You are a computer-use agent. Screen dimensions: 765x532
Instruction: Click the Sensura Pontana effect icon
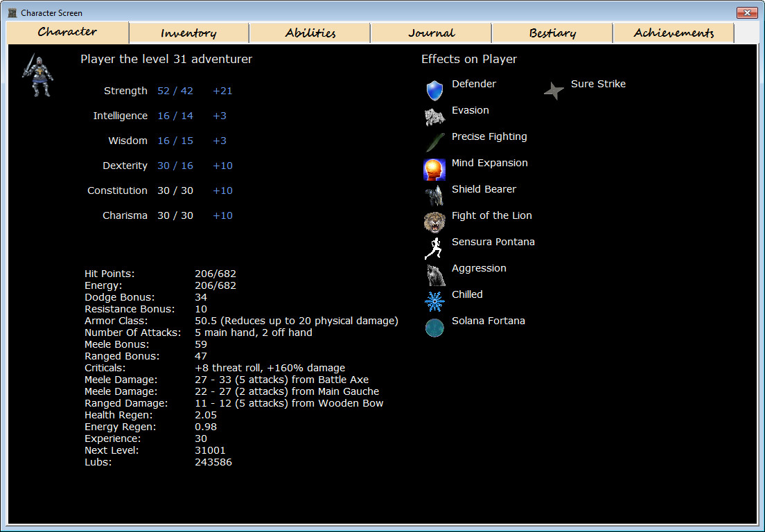[x=434, y=247]
